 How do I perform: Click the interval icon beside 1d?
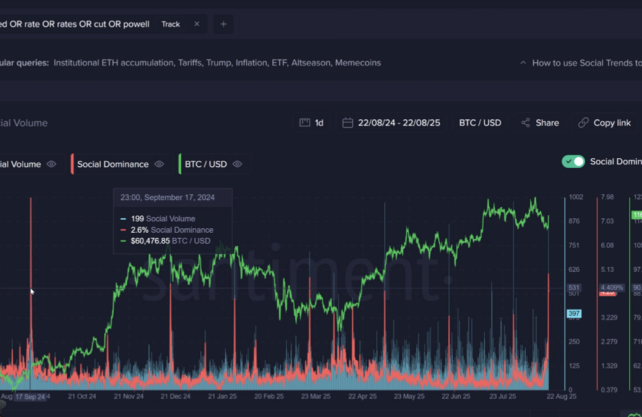[305, 123]
